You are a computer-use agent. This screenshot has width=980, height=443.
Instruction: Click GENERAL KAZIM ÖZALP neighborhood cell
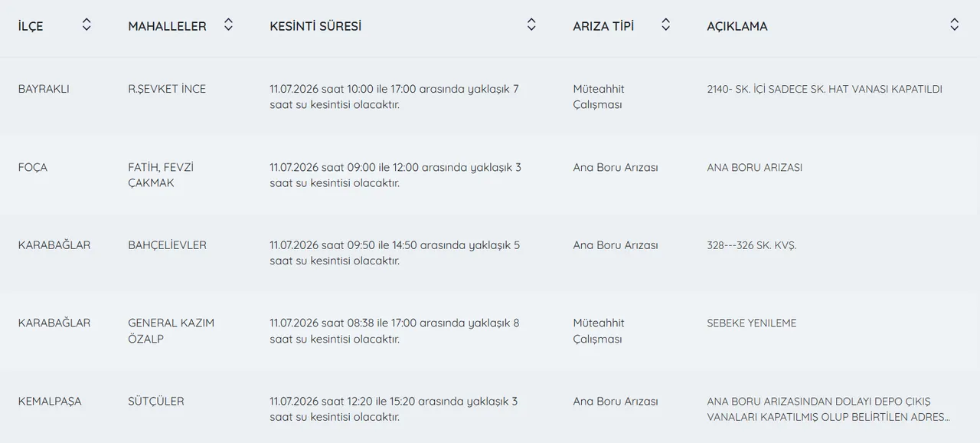pos(171,331)
